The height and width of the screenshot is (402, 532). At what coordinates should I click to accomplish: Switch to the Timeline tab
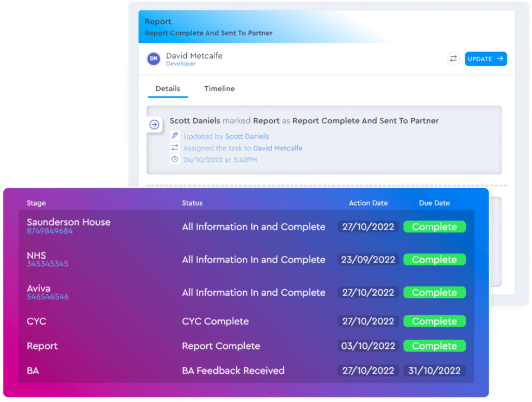pos(219,88)
